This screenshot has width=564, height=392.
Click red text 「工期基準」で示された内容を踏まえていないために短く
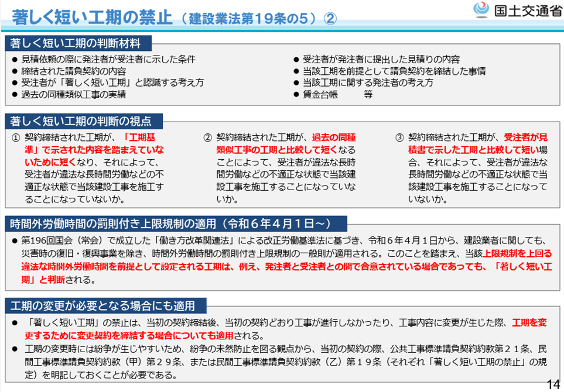coord(94,150)
